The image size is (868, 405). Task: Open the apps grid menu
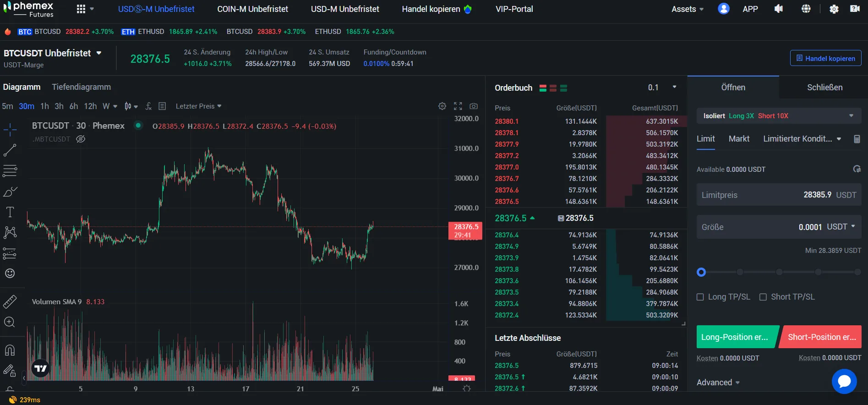tap(81, 9)
